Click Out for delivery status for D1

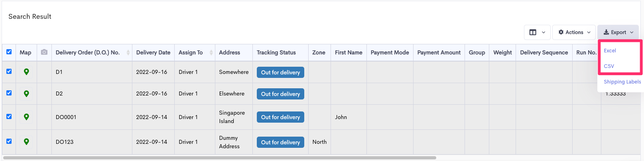(280, 72)
